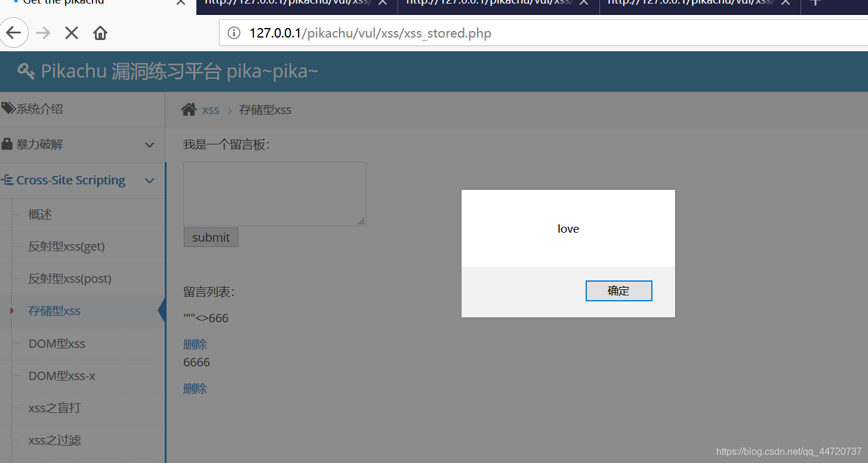The width and height of the screenshot is (868, 463).
Task: Stop page loading with X button
Action: 72,33
